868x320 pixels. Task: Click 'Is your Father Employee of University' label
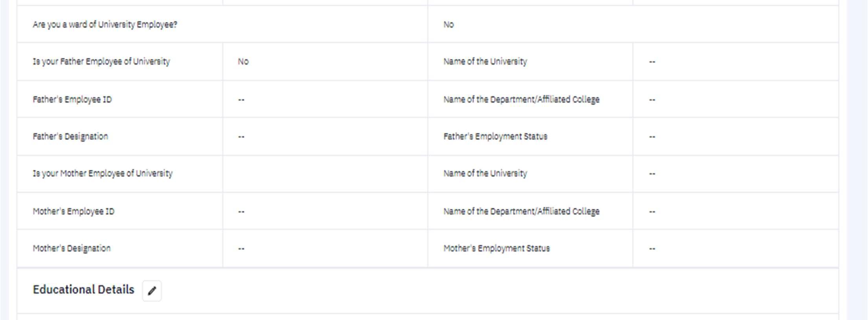(101, 61)
